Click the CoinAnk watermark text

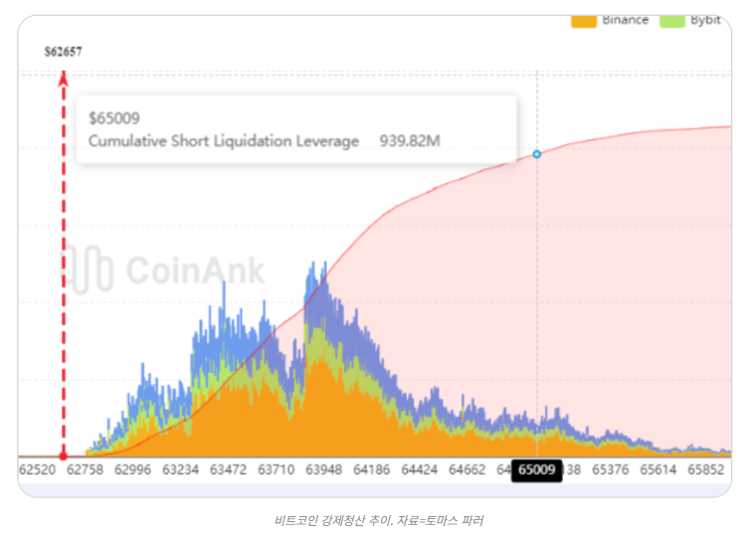195,271
